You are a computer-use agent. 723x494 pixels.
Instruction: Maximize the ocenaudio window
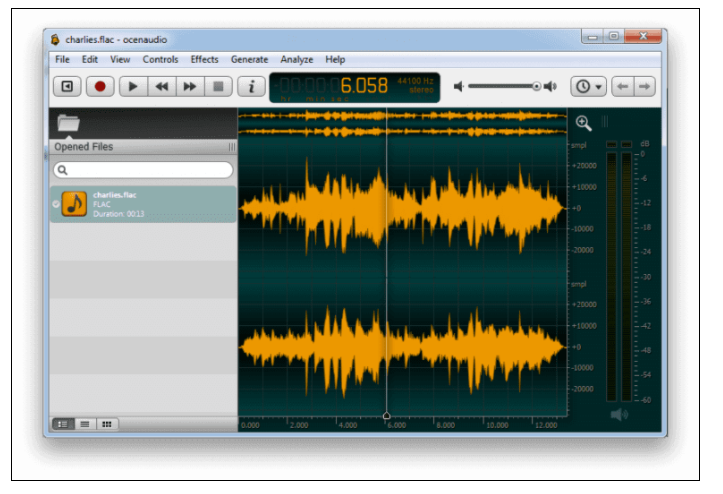[x=614, y=36]
